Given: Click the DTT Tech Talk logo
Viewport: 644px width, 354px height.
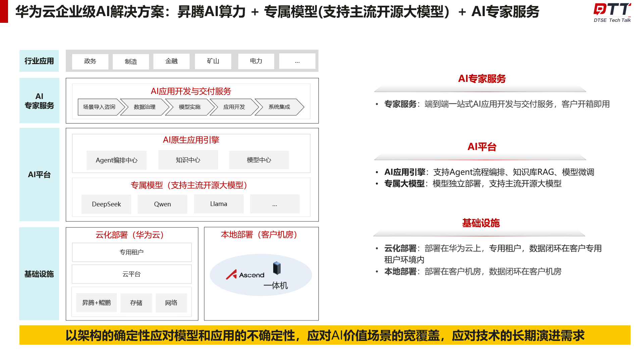Looking at the screenshot, I should (x=612, y=13).
